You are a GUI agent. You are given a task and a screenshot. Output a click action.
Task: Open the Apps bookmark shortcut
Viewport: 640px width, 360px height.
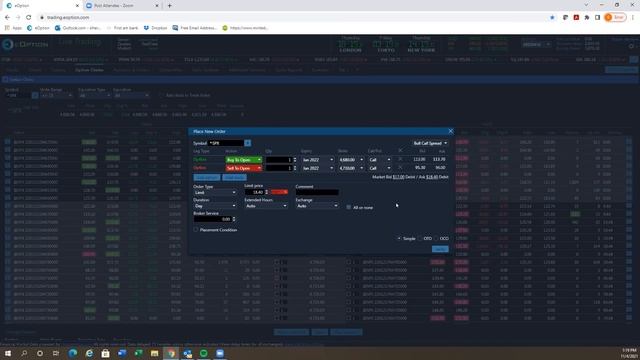point(13,28)
